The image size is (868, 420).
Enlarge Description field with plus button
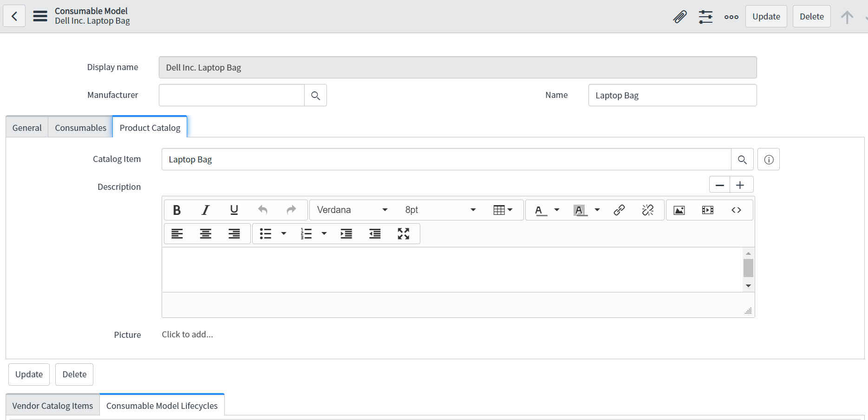click(x=741, y=185)
